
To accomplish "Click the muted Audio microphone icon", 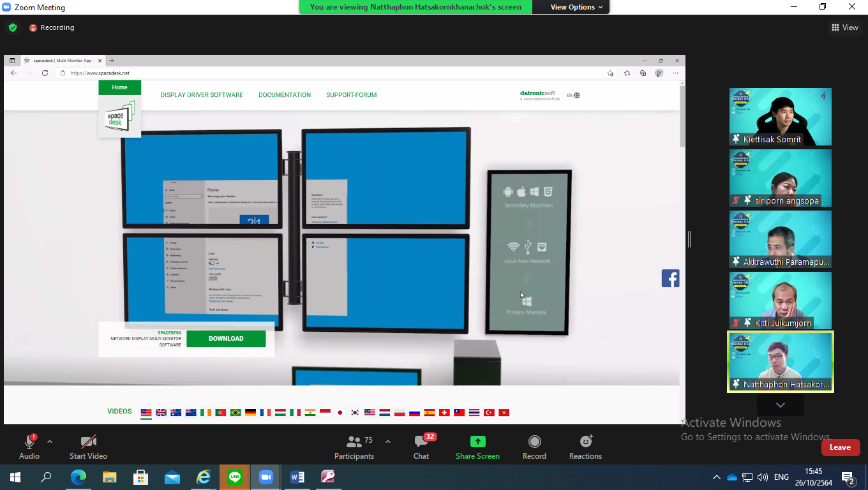I will click(x=29, y=442).
